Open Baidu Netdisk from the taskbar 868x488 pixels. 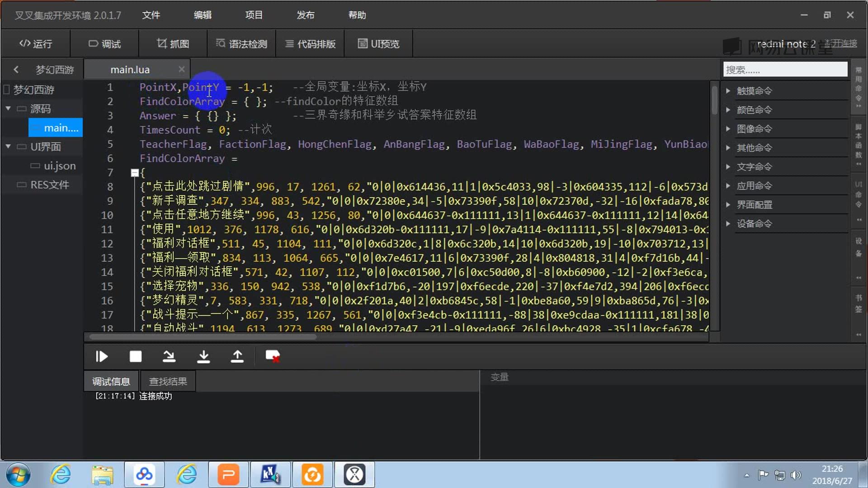pyautogui.click(x=144, y=475)
